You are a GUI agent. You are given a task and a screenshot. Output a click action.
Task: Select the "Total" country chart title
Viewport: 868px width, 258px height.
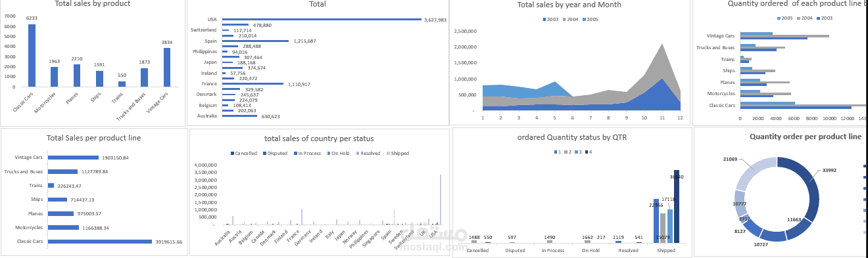coord(318,5)
